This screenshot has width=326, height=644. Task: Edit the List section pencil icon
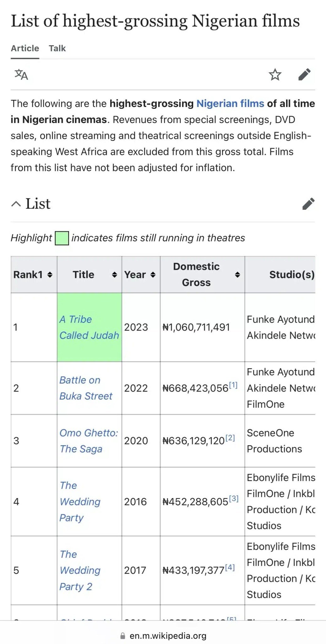308,204
